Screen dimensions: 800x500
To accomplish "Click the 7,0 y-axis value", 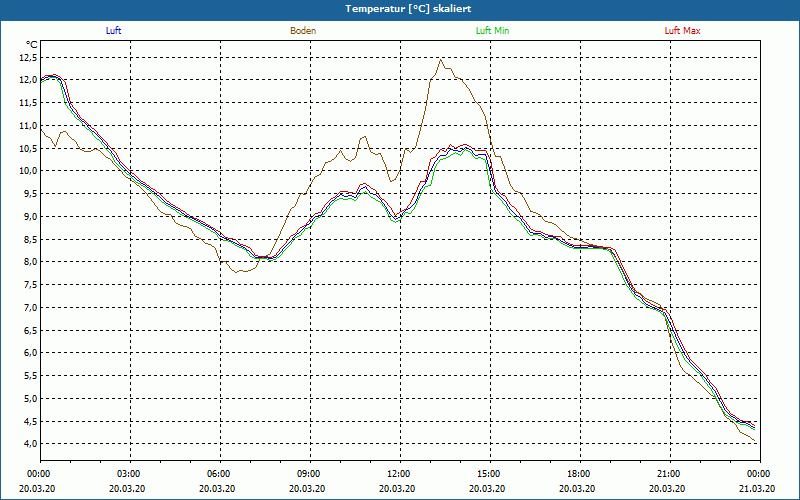I will pos(31,308).
